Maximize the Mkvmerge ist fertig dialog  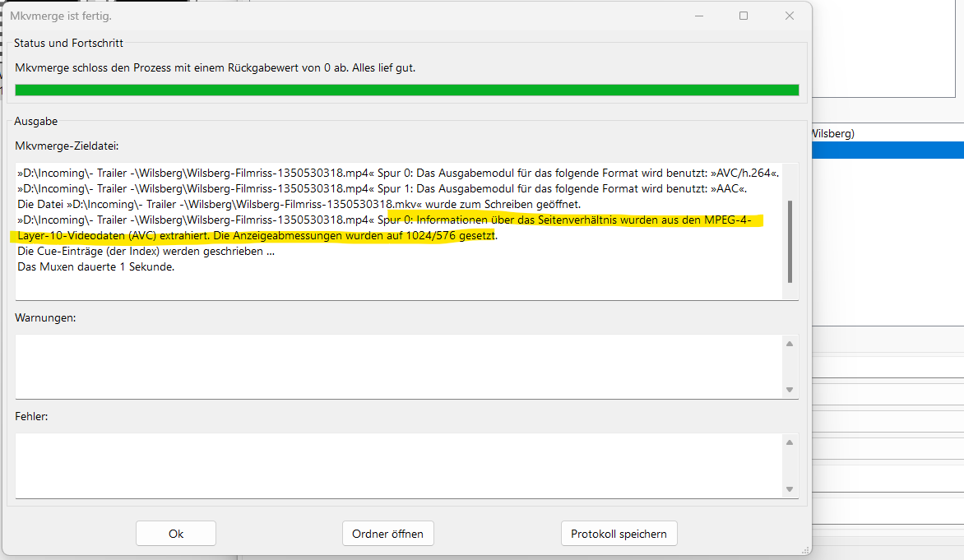pos(744,16)
